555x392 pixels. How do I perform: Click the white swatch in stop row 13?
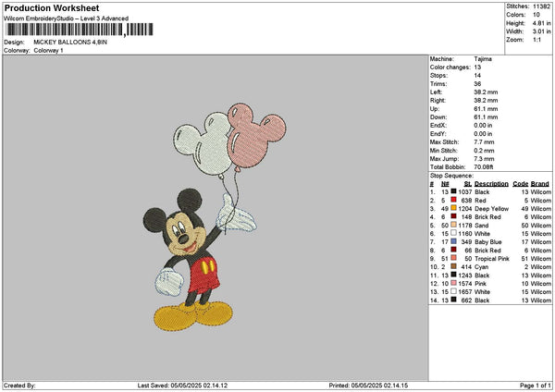click(453, 291)
